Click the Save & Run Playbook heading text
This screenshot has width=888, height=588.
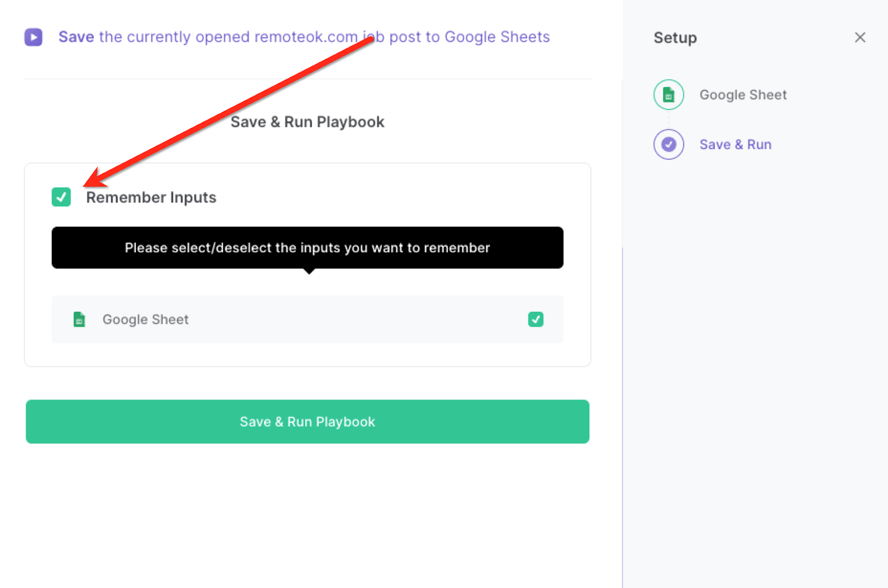click(x=307, y=121)
